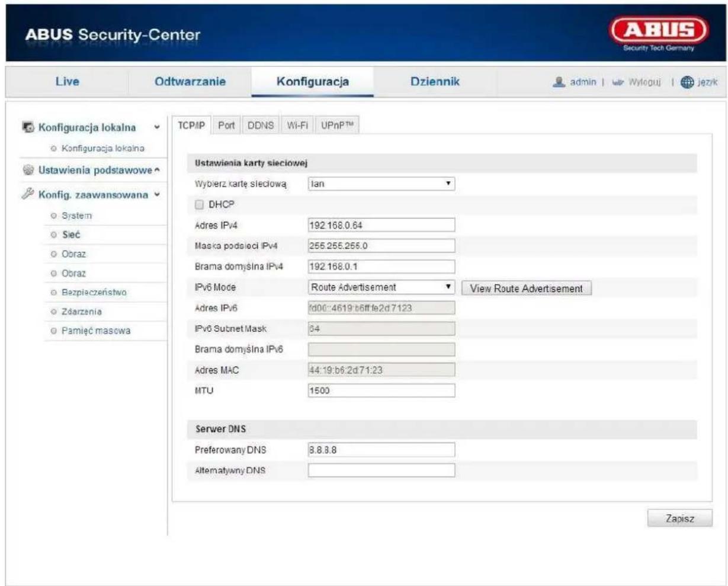The width and height of the screenshot is (728, 586).
Task: Open the System menu item
Action: coord(78,216)
